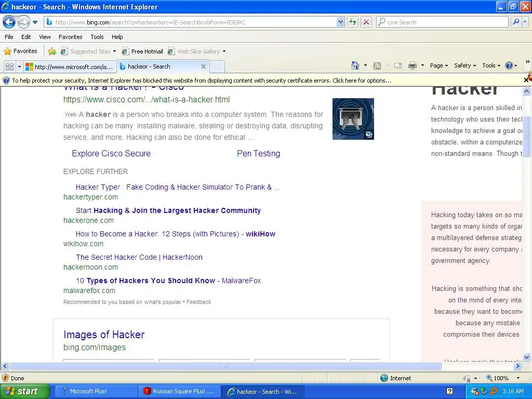Click the Live Search input box
532x399 pixels.
coord(442,22)
